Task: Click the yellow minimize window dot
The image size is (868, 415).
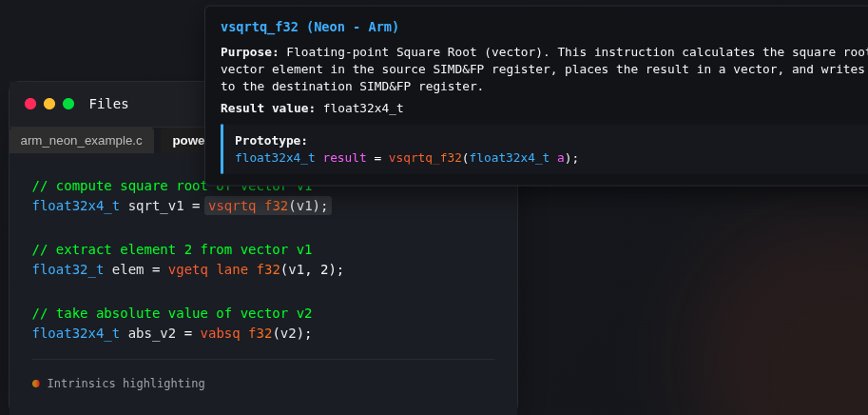Action: tap(49, 104)
